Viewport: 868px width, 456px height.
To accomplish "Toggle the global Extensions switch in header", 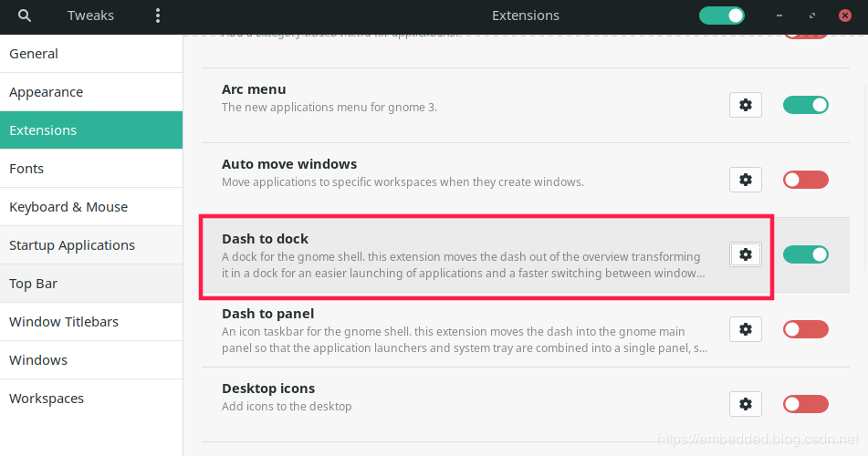I will 721,16.
